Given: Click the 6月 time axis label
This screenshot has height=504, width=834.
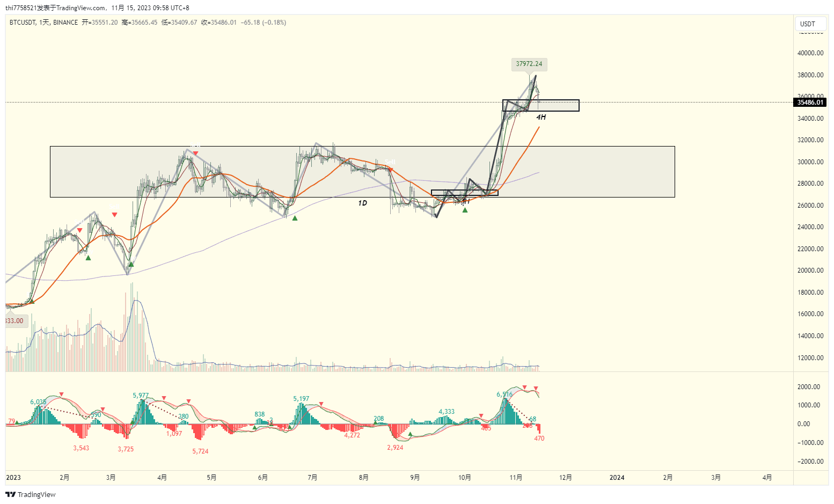Looking at the screenshot, I should tap(262, 478).
